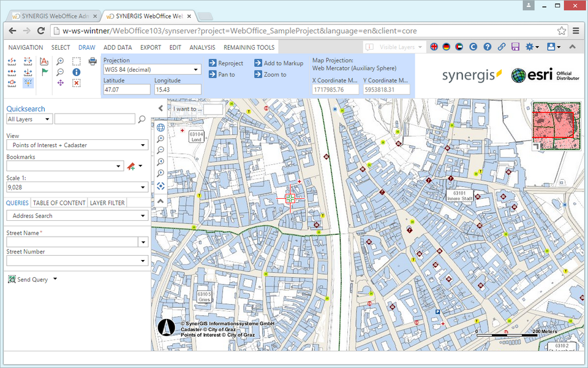Activate the pan tool in the toolbar
This screenshot has height=368, width=588.
pos(61,83)
